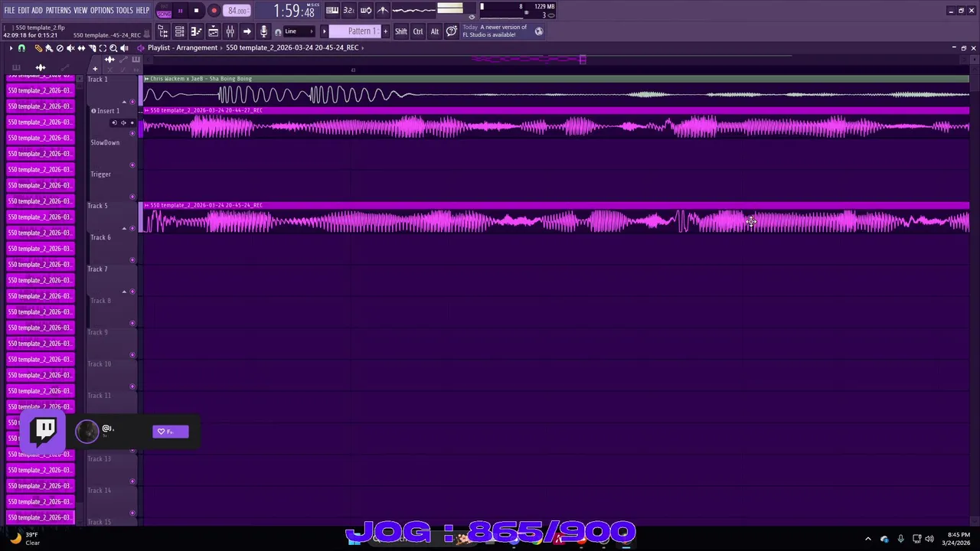This screenshot has height=551, width=980.
Task: Open the Channel rack view
Action: 179,31
